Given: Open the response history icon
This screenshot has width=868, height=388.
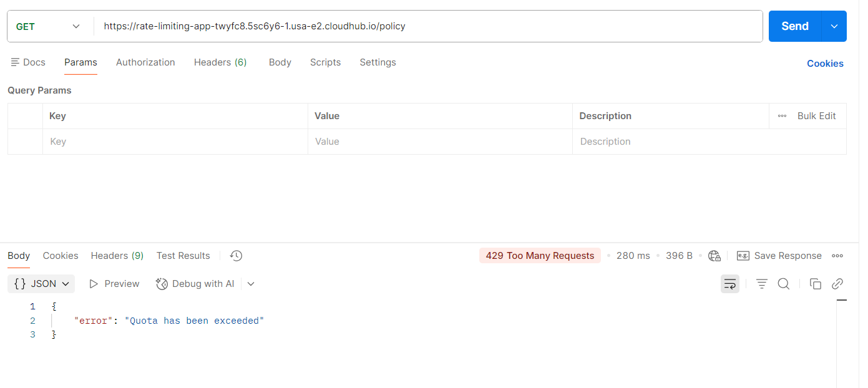Looking at the screenshot, I should pyautogui.click(x=236, y=256).
